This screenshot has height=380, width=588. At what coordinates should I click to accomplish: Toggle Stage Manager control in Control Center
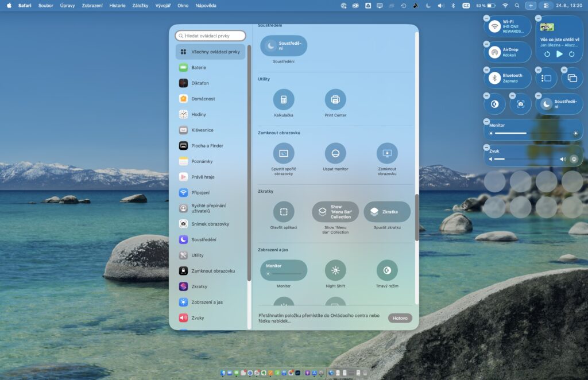tap(547, 78)
